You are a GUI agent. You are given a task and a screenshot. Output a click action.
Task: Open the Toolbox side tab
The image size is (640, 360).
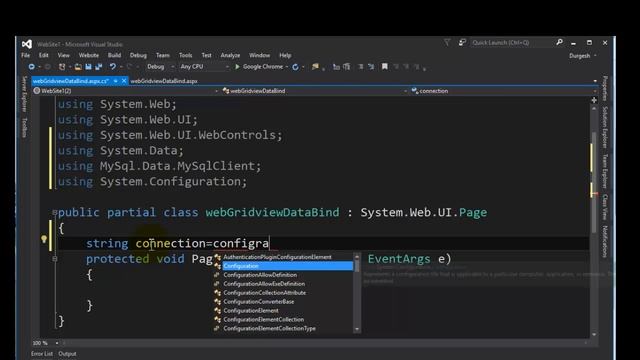pos(24,127)
